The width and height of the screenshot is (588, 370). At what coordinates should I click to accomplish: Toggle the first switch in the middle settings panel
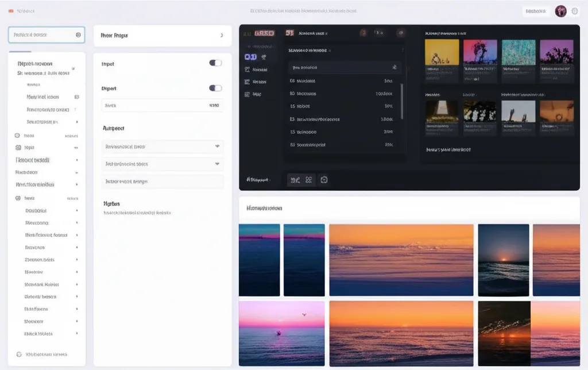pos(215,63)
